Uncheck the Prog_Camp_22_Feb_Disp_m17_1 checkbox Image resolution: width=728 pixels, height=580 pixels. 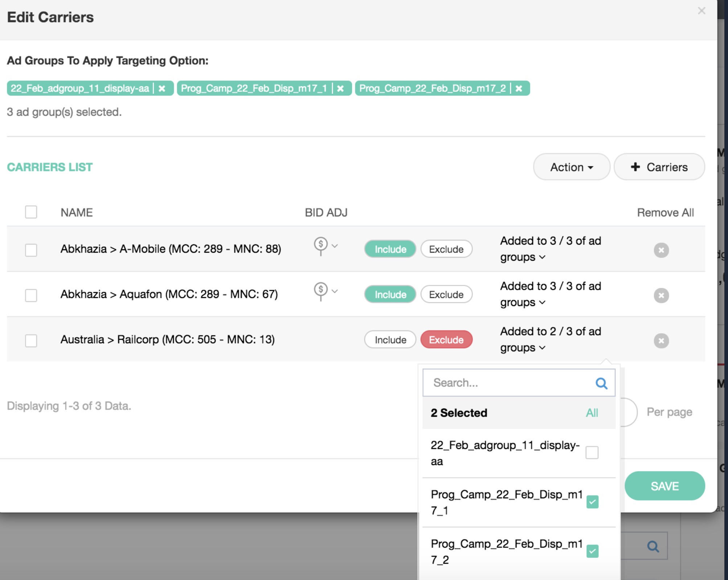pyautogui.click(x=592, y=502)
